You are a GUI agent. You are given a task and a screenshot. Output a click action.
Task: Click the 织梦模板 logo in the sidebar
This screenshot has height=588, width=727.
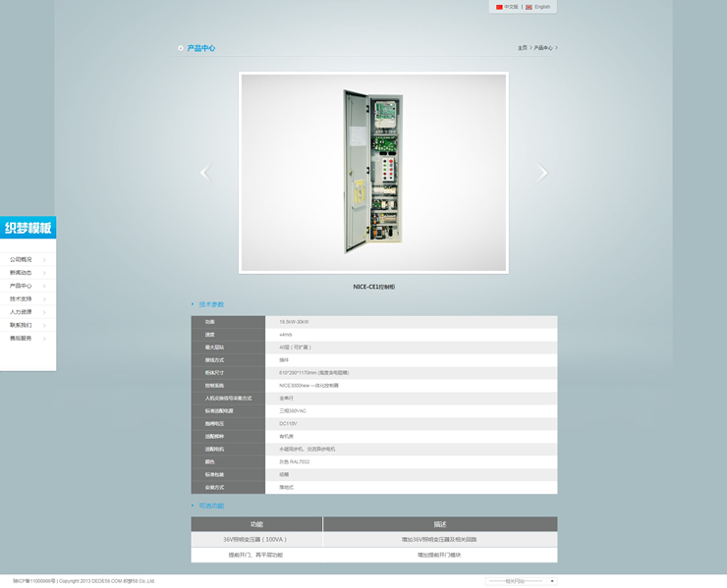[x=28, y=228]
